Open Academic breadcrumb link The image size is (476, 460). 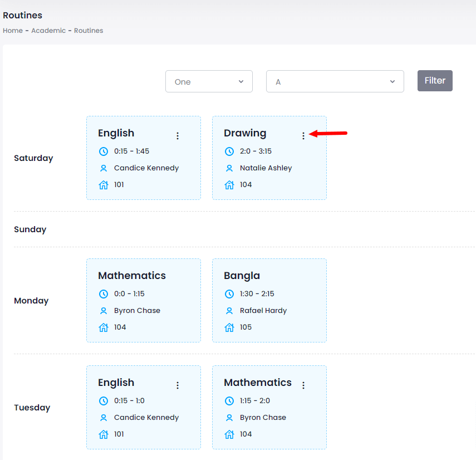point(48,31)
